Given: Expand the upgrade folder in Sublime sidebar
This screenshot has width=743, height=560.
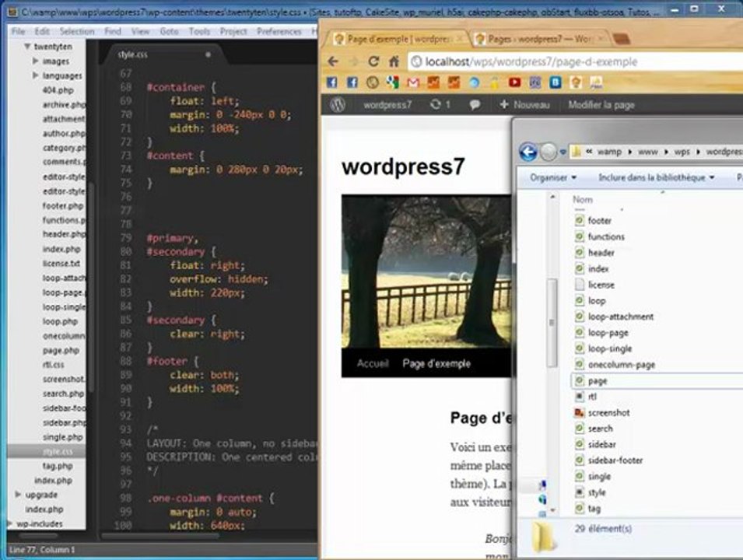Looking at the screenshot, I should click(18, 495).
